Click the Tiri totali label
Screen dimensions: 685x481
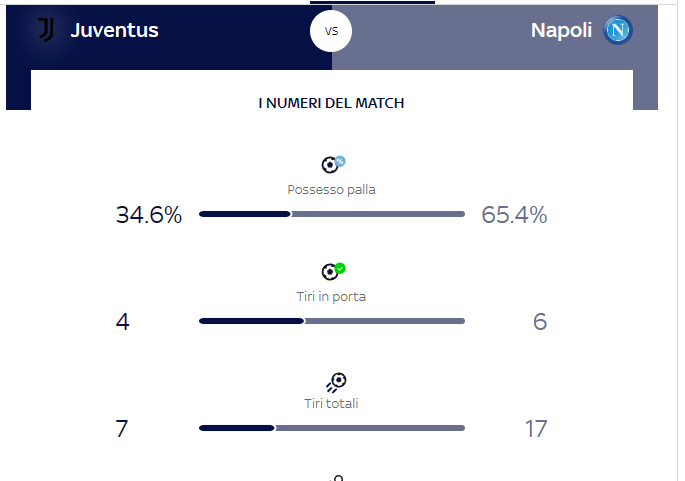[x=331, y=403]
